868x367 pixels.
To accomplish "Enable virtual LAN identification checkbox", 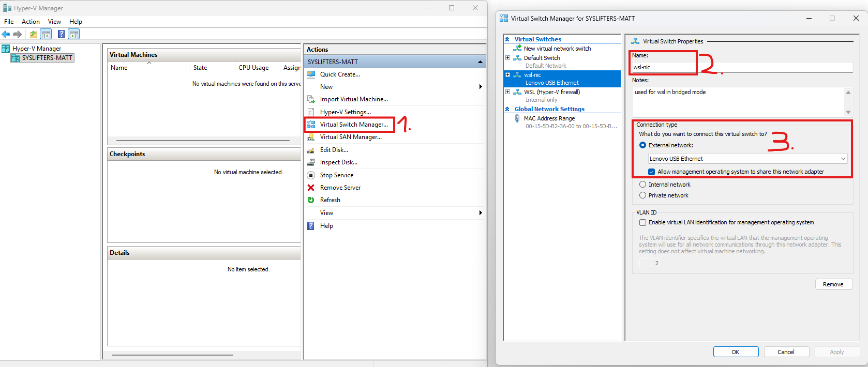I will [642, 222].
